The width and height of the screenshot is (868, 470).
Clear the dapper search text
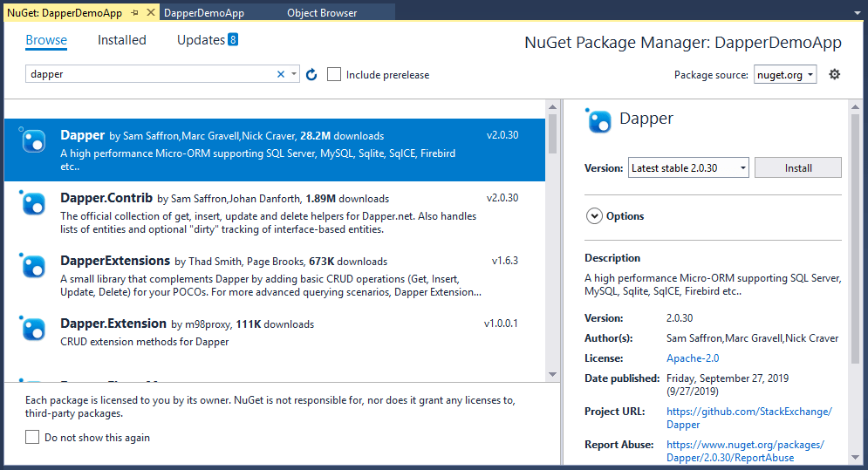click(281, 74)
